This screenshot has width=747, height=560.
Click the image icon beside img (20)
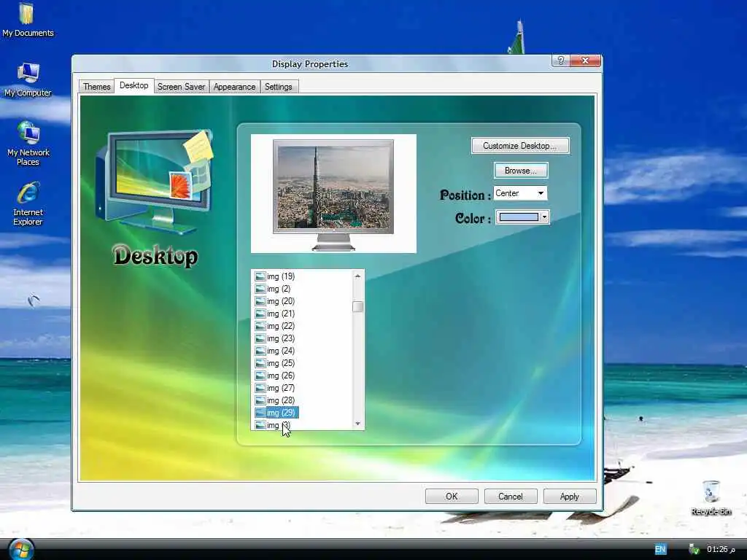pyautogui.click(x=260, y=301)
